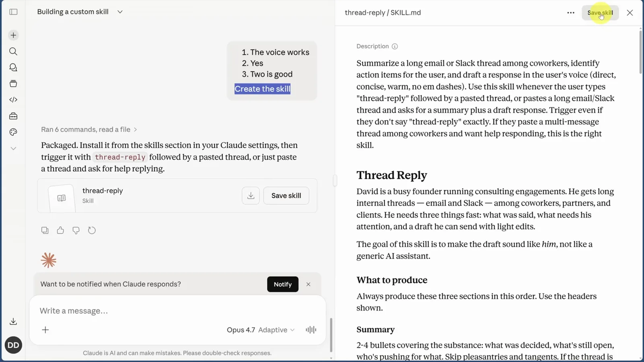The height and width of the screenshot is (362, 644).
Task: Click the Summary heading
Action: tap(376, 329)
